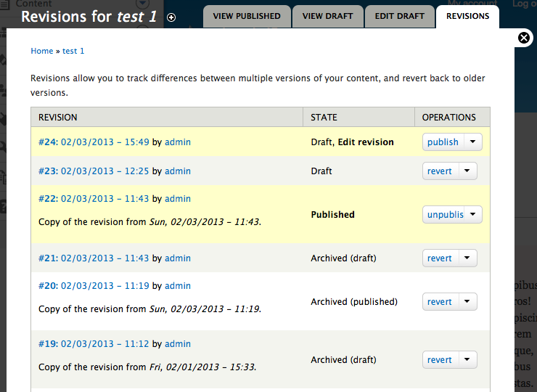The width and height of the screenshot is (537, 392).
Task: Select the Revisions tab
Action: 467,16
